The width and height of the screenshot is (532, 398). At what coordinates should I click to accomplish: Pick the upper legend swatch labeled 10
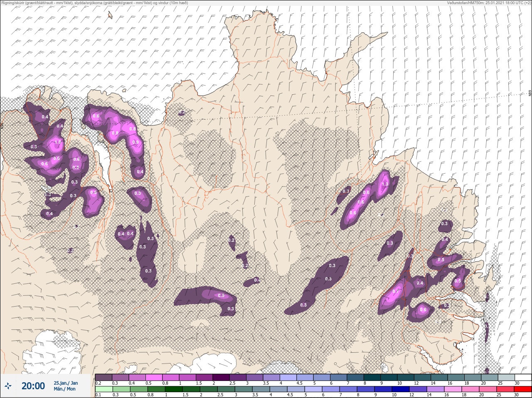[x=406, y=377]
